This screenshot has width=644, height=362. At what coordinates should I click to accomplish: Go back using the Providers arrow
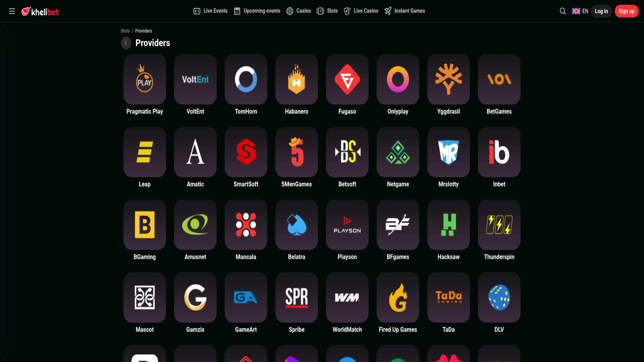(126, 43)
